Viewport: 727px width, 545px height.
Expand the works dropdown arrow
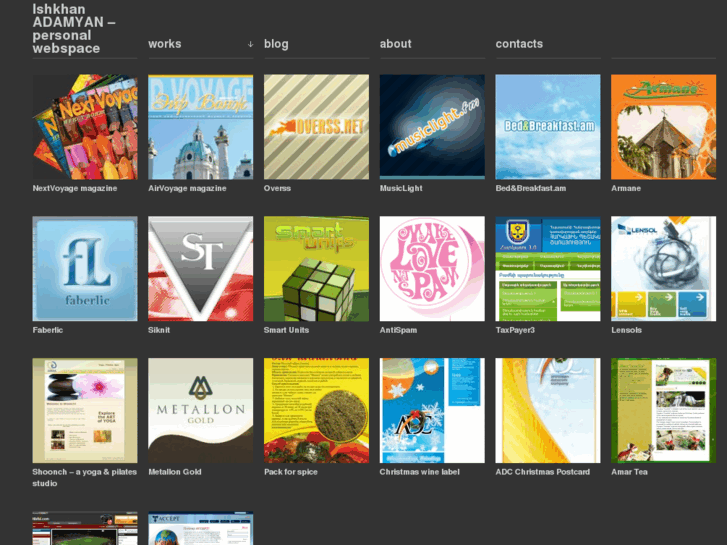click(x=250, y=44)
